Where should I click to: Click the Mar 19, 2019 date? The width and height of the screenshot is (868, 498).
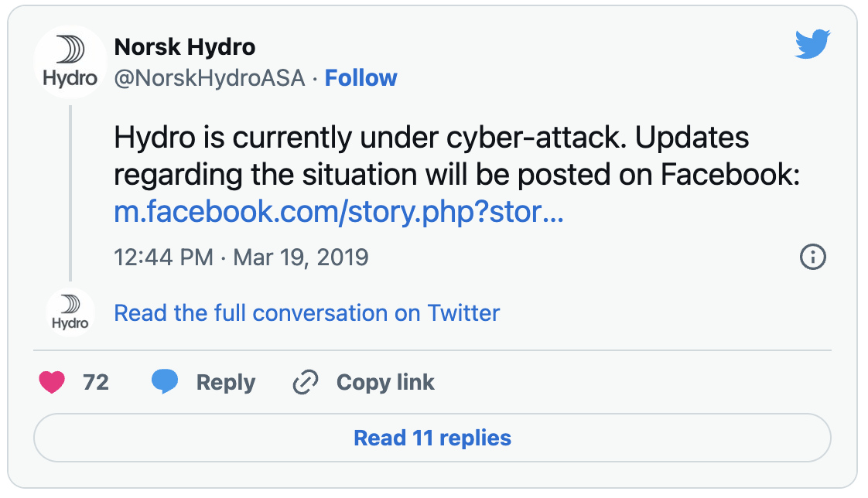pyautogui.click(x=301, y=257)
